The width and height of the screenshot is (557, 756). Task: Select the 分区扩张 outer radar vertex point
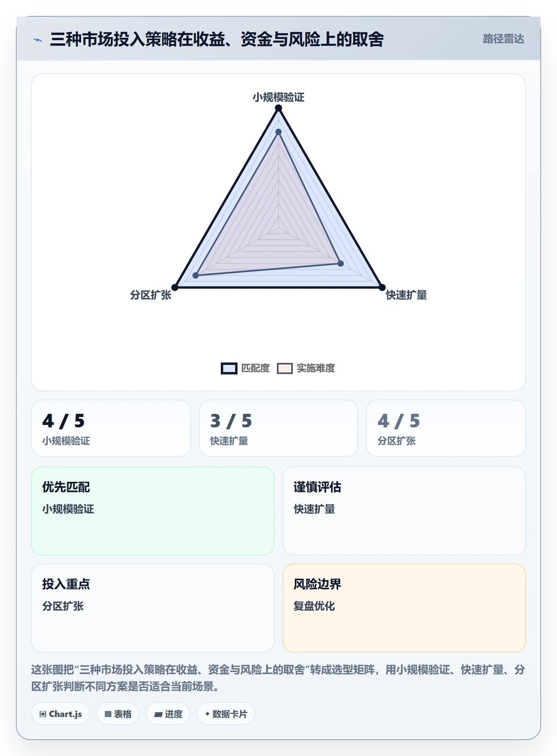point(175,287)
